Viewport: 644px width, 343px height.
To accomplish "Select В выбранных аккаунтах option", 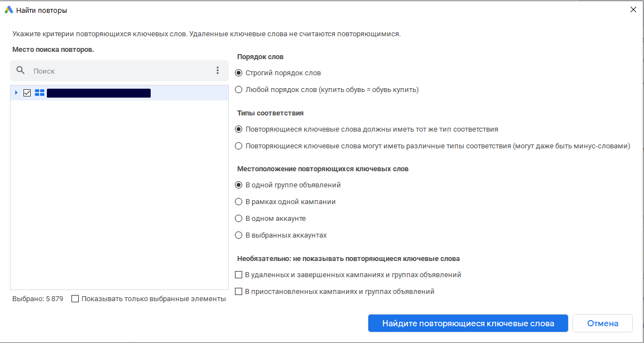I will pos(239,235).
